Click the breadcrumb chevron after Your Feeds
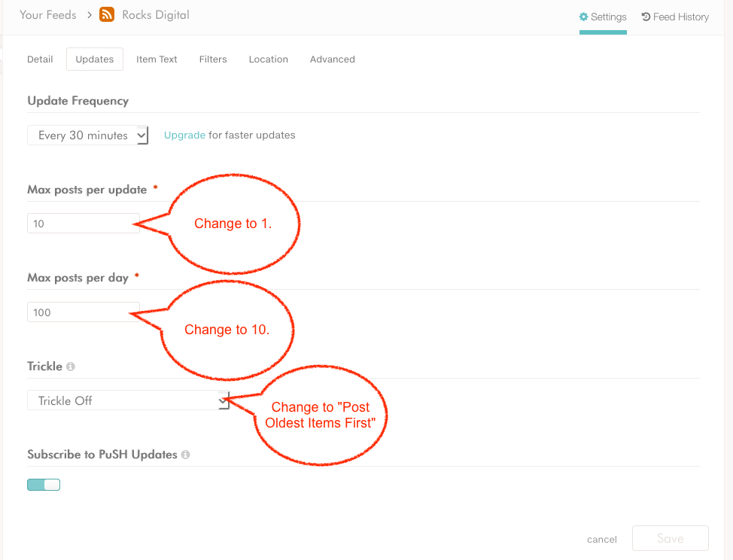Viewport: 733px width, 560px height. pos(90,15)
